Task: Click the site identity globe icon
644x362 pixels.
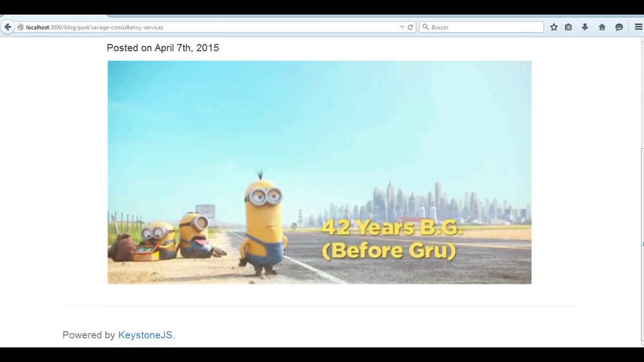Action: (x=21, y=27)
